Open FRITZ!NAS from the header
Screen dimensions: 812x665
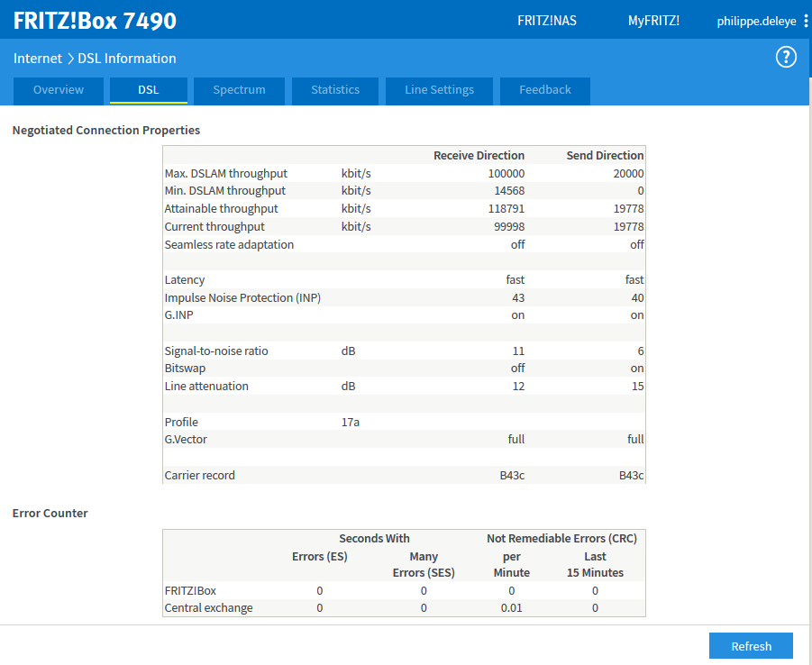[x=547, y=21]
